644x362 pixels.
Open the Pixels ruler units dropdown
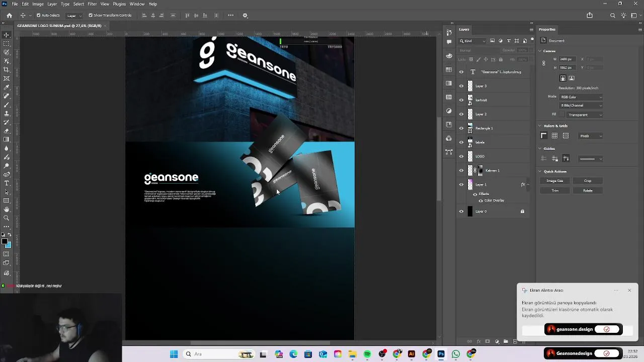(x=590, y=136)
